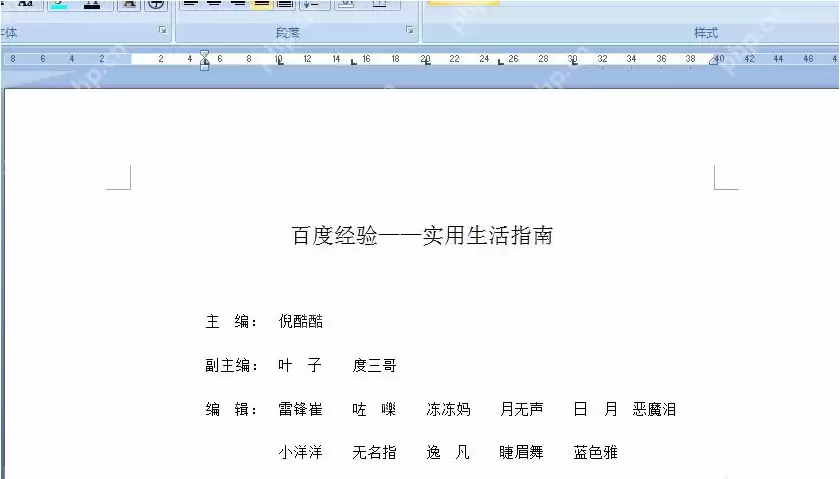This screenshot has height=479, width=840.
Task: Click the name 蓝色雅
Action: point(596,452)
